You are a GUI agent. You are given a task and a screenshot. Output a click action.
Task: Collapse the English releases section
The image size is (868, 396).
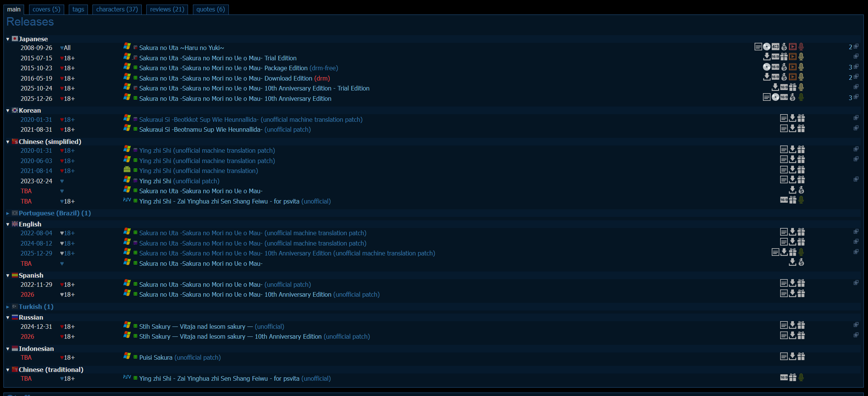(8, 224)
